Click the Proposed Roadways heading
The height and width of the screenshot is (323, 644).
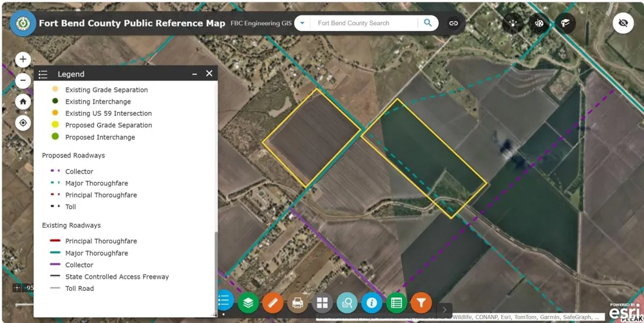[73, 156]
